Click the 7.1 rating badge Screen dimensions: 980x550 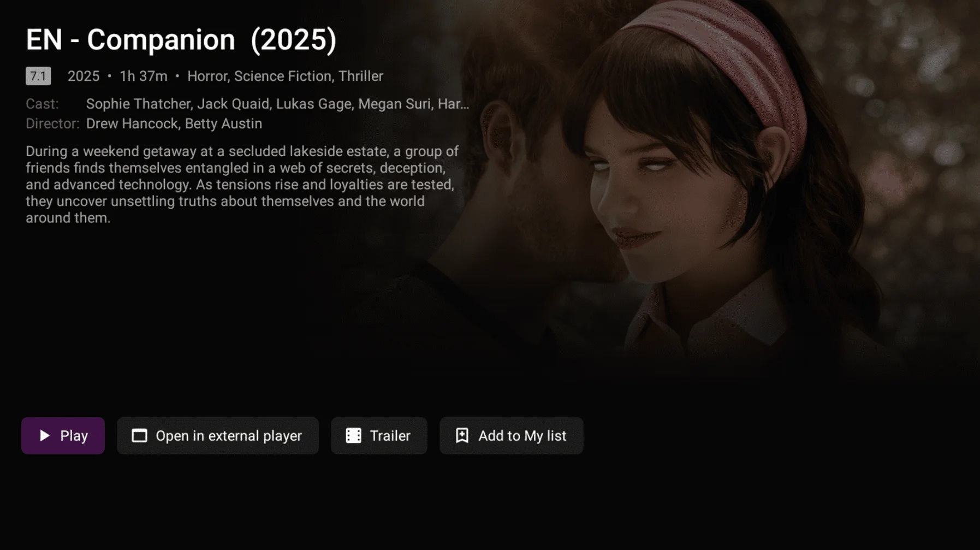pyautogui.click(x=38, y=76)
